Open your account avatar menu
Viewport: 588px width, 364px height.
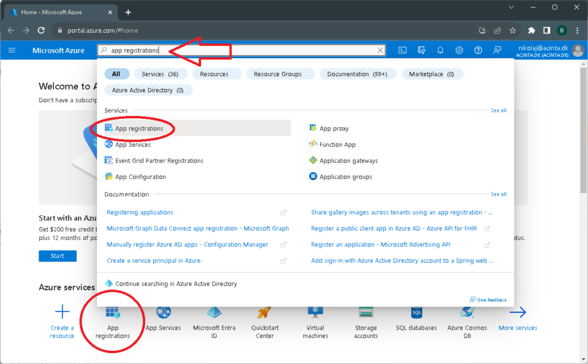[x=577, y=51]
